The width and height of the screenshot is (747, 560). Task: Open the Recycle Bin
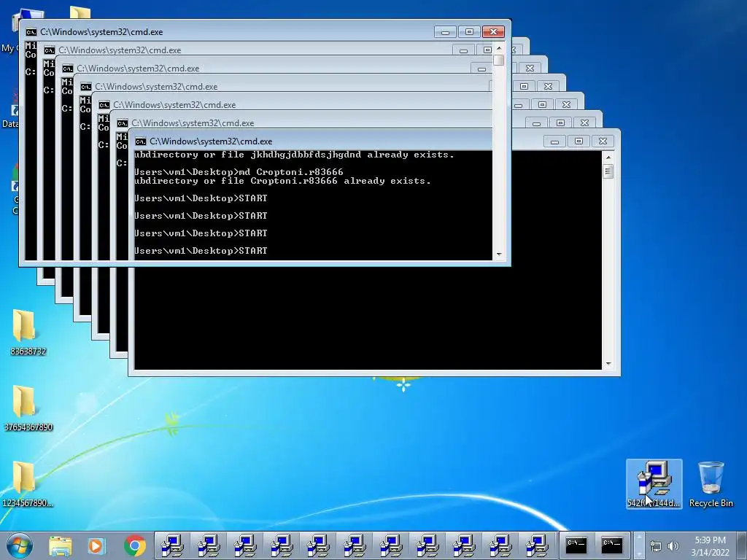[x=711, y=484]
